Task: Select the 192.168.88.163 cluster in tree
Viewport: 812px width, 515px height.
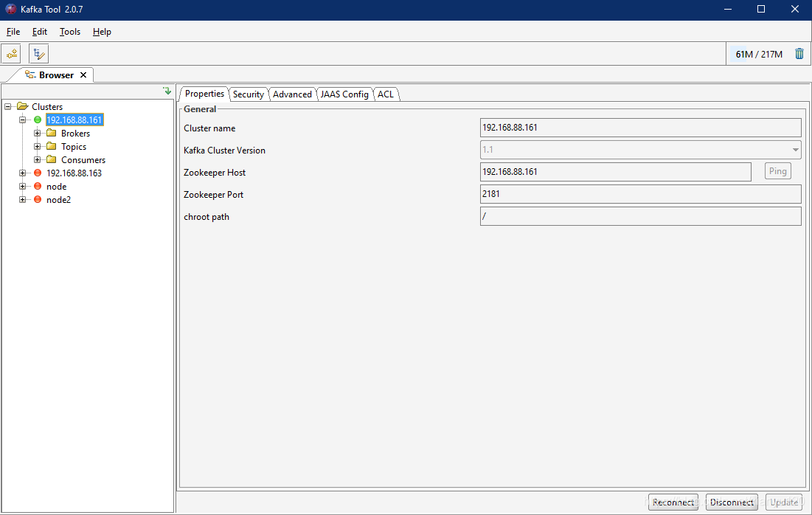Action: 74,173
